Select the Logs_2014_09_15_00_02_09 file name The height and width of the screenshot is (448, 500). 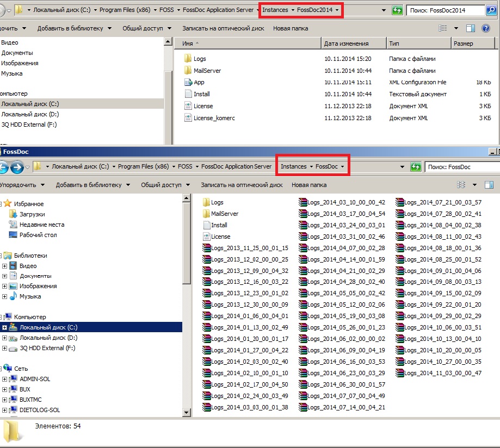(x=443, y=293)
